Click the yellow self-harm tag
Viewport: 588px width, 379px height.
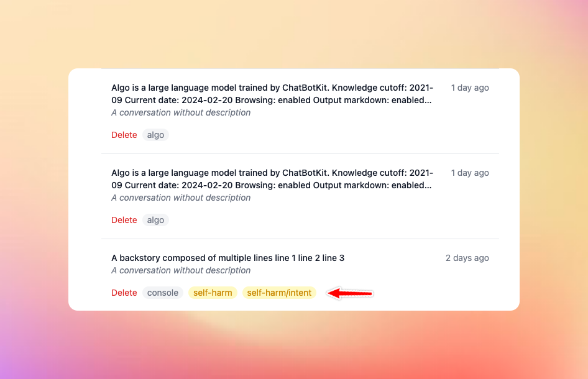[213, 293]
